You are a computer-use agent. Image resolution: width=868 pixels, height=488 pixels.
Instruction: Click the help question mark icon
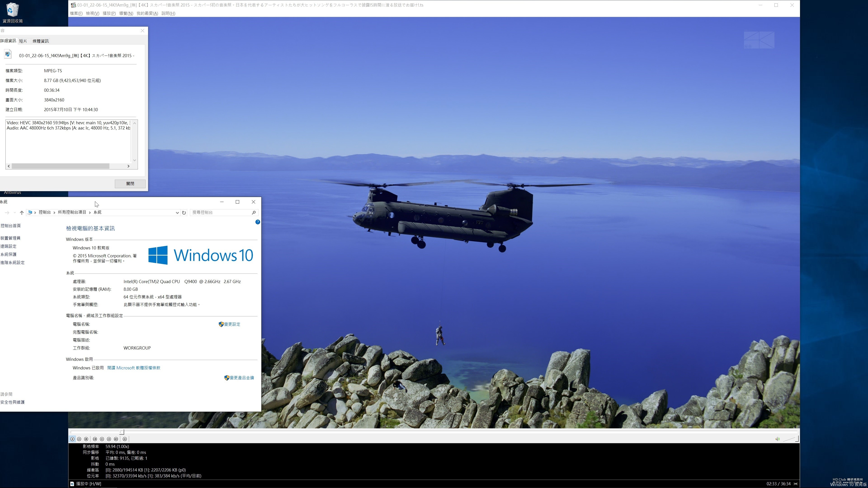click(258, 222)
